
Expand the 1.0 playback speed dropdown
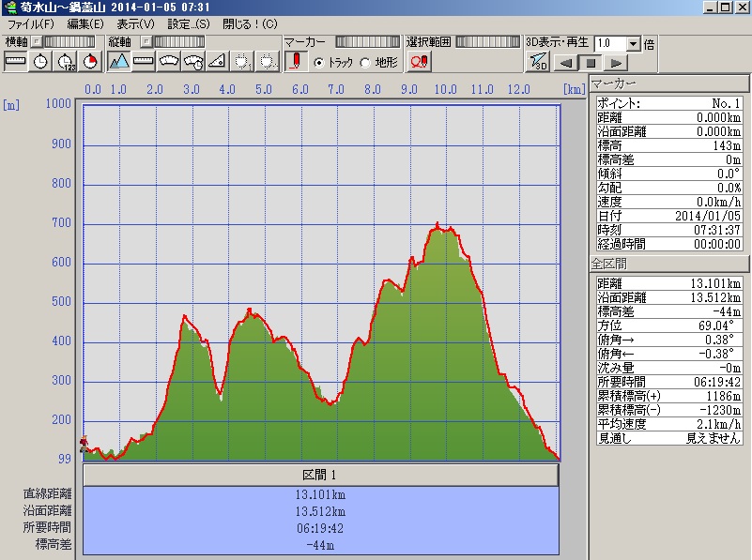pyautogui.click(x=634, y=43)
